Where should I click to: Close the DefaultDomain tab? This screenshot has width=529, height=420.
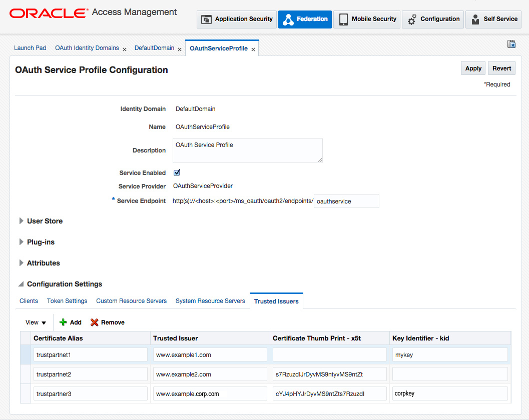pyautogui.click(x=180, y=49)
